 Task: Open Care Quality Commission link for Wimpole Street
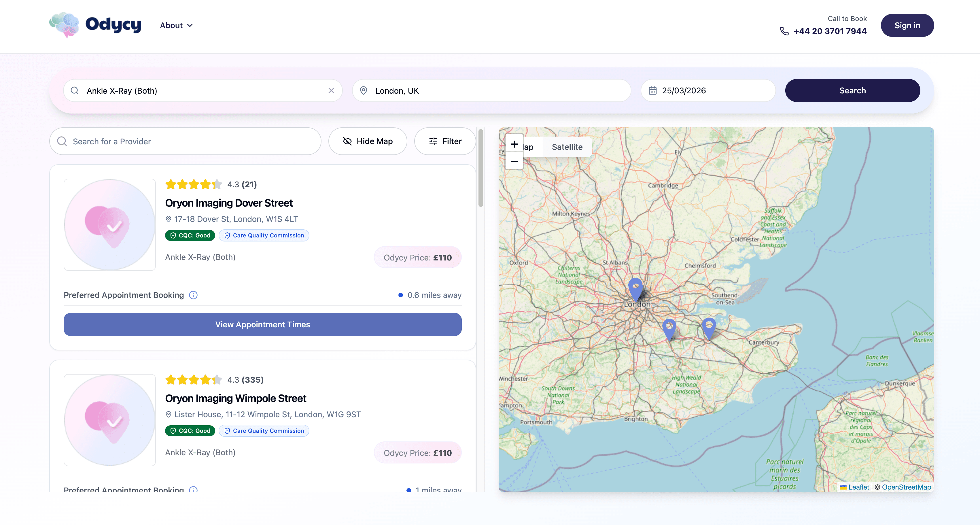click(264, 431)
